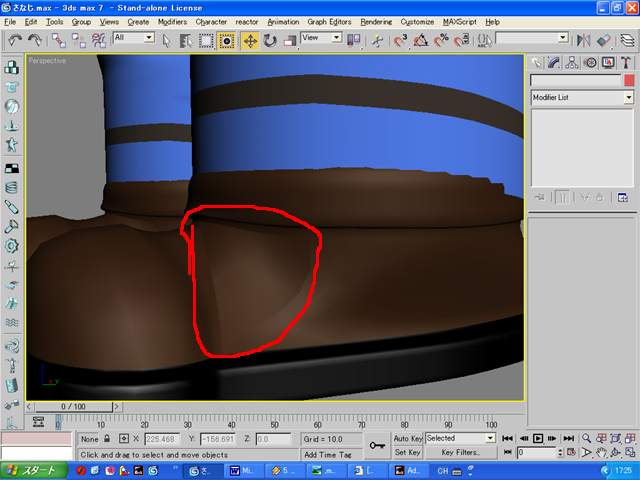Switch to Motion command panel tab
Image resolution: width=640 pixels, height=480 pixels.
point(590,62)
